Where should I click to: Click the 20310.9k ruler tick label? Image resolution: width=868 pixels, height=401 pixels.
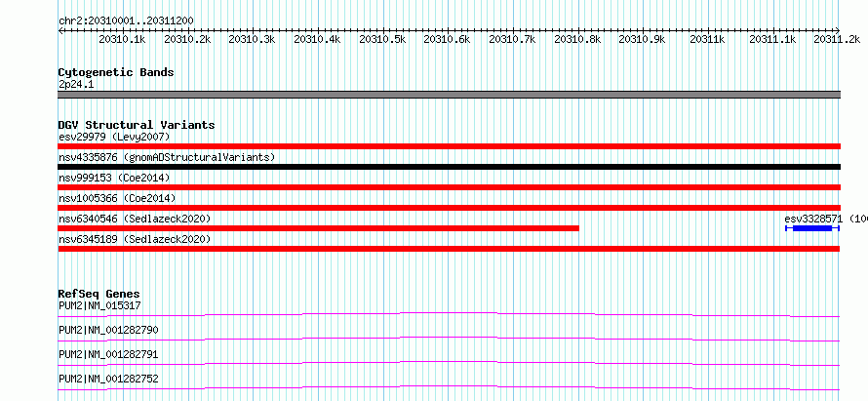tap(642, 39)
